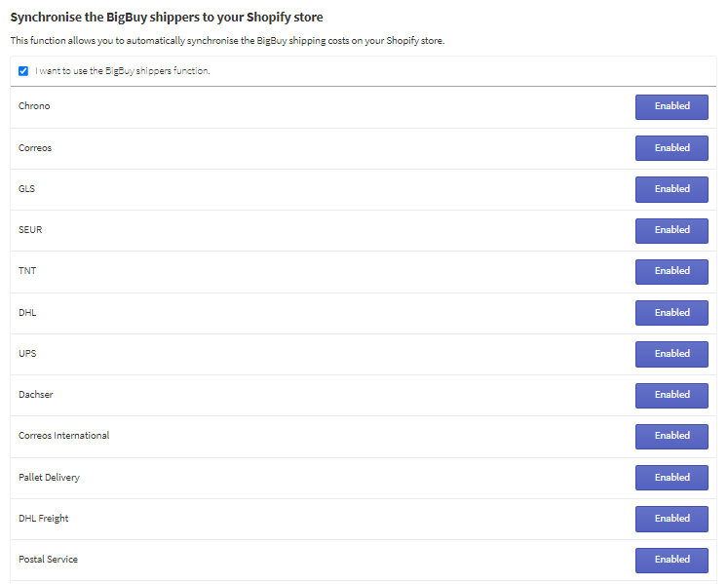
Task: Disable the GLS shipper
Action: point(671,189)
